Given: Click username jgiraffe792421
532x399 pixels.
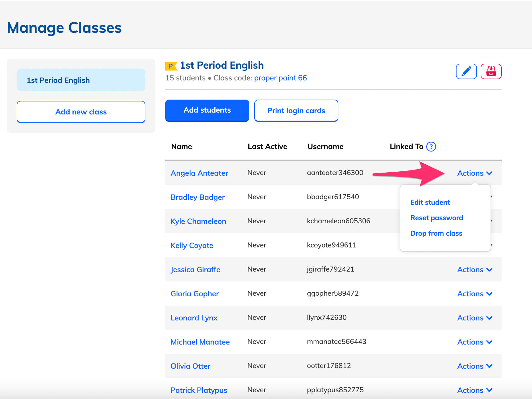Looking at the screenshot, I should coord(330,269).
